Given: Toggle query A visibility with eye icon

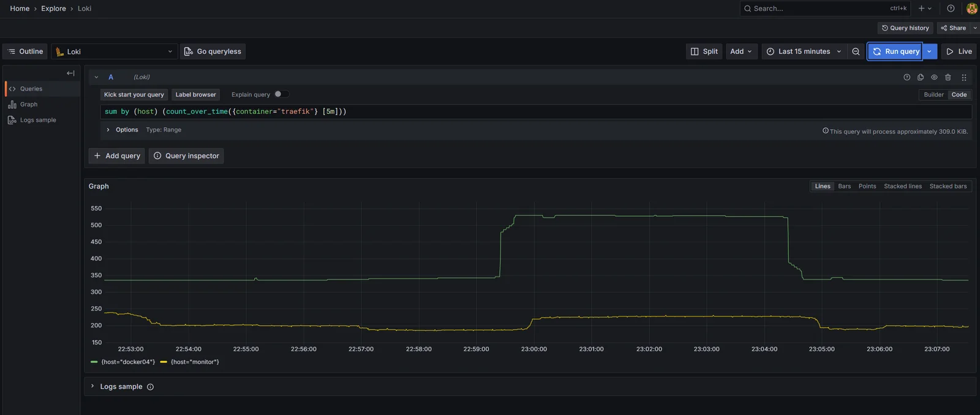Looking at the screenshot, I should pos(934,77).
